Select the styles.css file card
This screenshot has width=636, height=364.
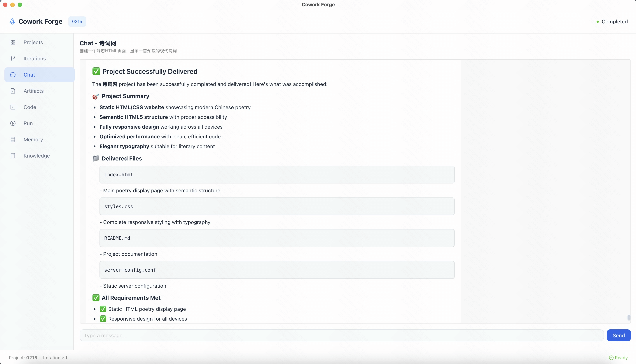277,206
